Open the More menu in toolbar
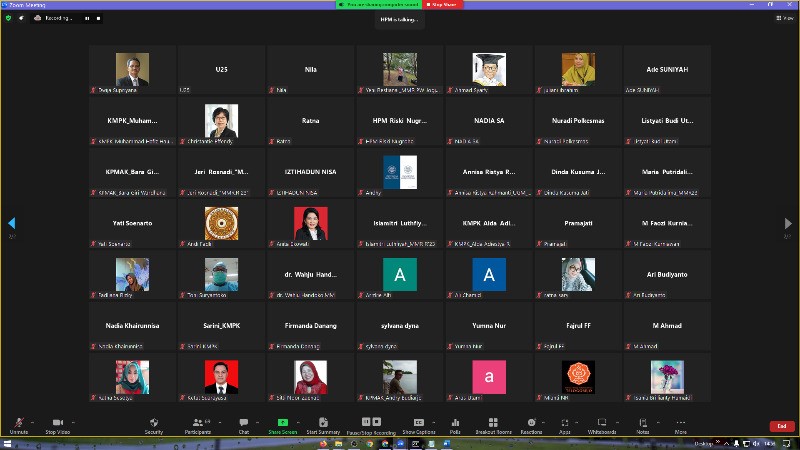The height and width of the screenshot is (450, 800). tap(680, 423)
